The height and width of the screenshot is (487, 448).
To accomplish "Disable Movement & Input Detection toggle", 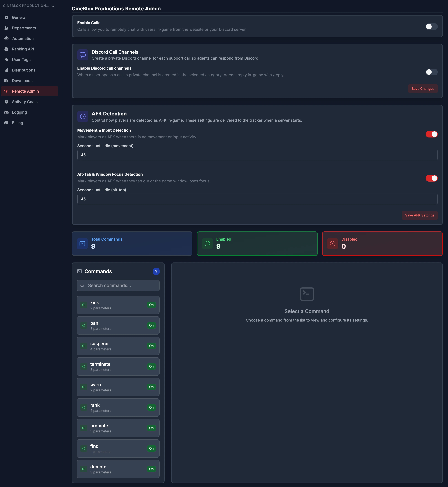I will point(432,134).
